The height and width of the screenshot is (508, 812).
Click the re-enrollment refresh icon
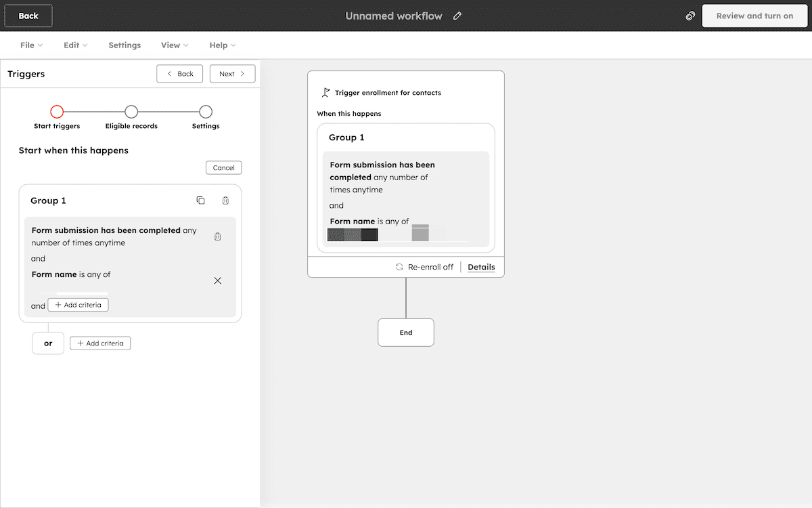398,267
